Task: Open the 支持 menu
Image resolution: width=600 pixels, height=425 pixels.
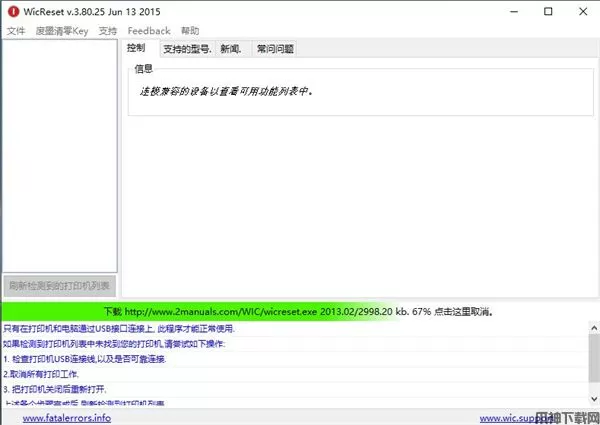Action: click(x=108, y=31)
